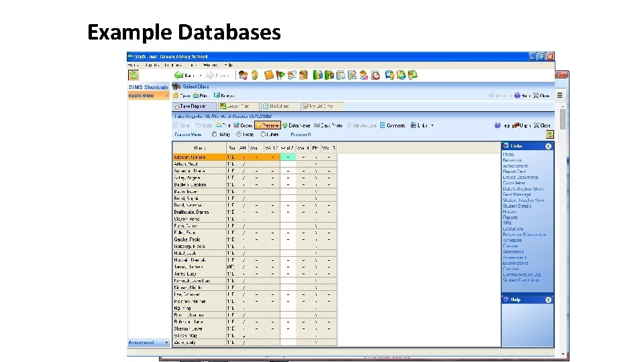Click the red and green flag toolbar icon
The height and width of the screenshot is (362, 644).
coord(280,75)
